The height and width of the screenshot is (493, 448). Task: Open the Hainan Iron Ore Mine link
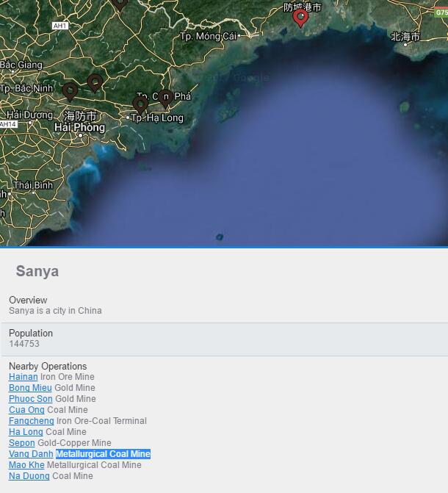pos(23,377)
